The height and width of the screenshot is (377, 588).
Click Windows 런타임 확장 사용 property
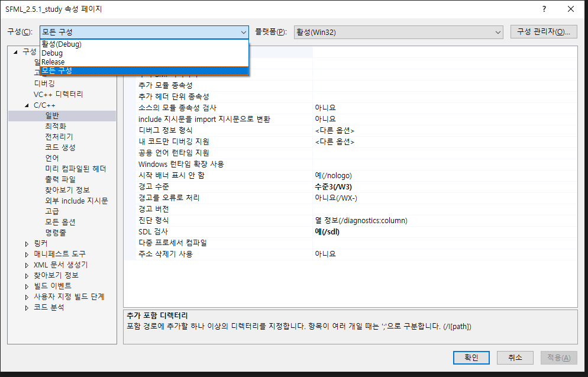pos(181,165)
